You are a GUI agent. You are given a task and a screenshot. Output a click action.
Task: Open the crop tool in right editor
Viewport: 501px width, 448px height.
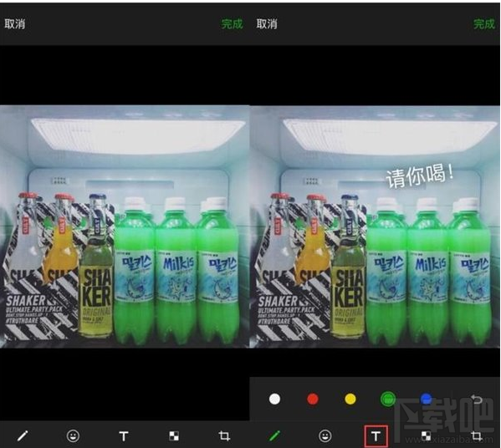(x=477, y=435)
